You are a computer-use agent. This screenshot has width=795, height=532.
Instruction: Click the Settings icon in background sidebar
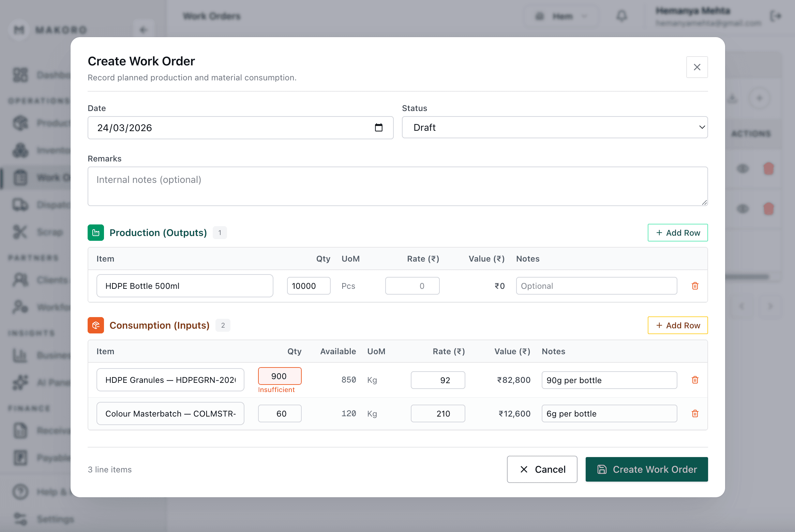[x=20, y=519]
